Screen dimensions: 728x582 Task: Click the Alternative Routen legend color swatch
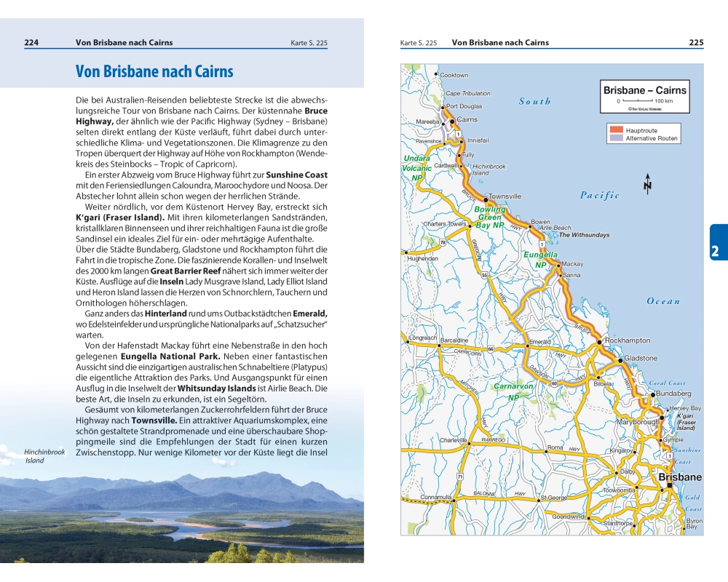point(614,138)
